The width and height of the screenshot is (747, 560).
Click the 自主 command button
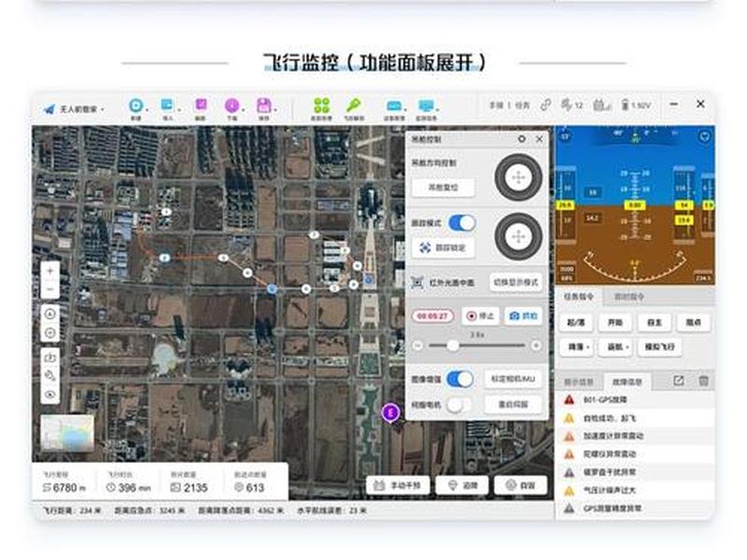click(x=655, y=322)
